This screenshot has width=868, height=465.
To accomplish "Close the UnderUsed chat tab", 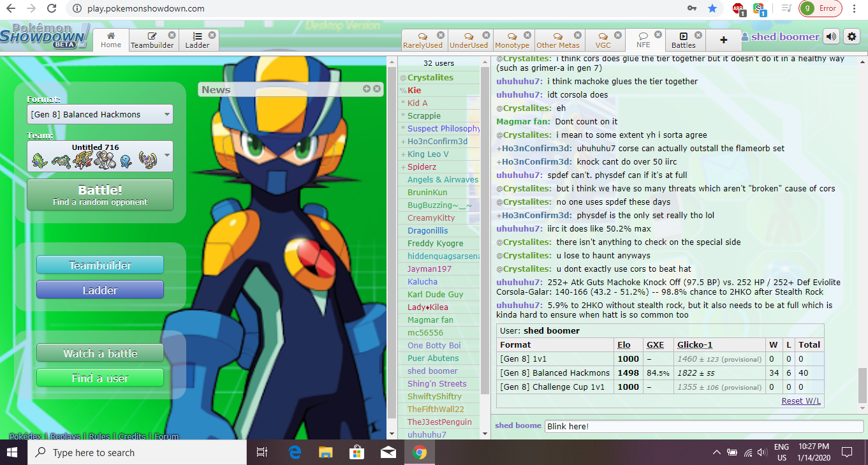I will (487, 35).
